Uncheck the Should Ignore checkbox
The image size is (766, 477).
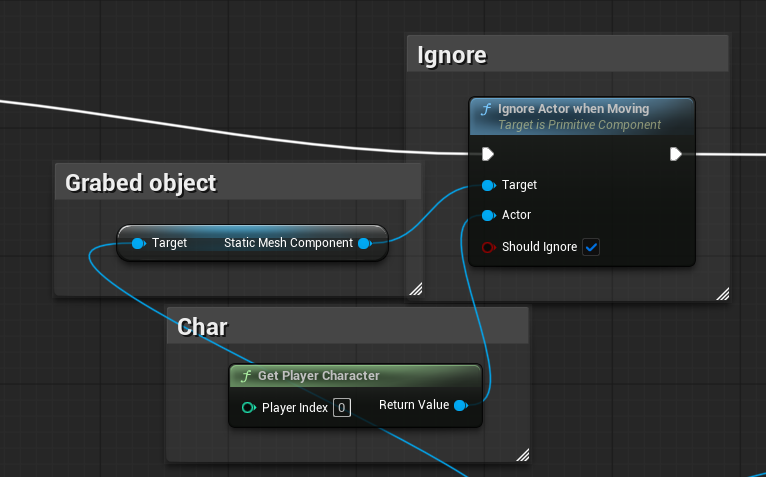[591, 247]
